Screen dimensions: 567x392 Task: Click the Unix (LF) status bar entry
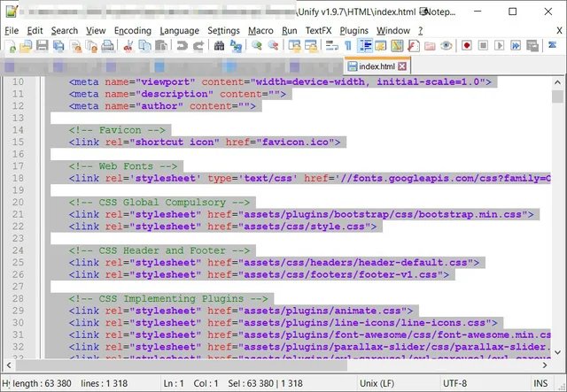[377, 383]
